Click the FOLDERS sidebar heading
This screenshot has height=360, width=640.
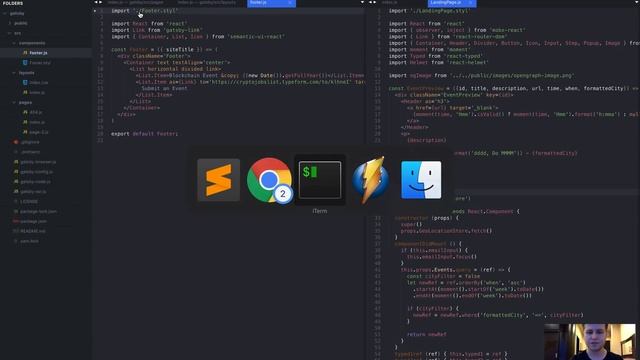click(x=13, y=3)
